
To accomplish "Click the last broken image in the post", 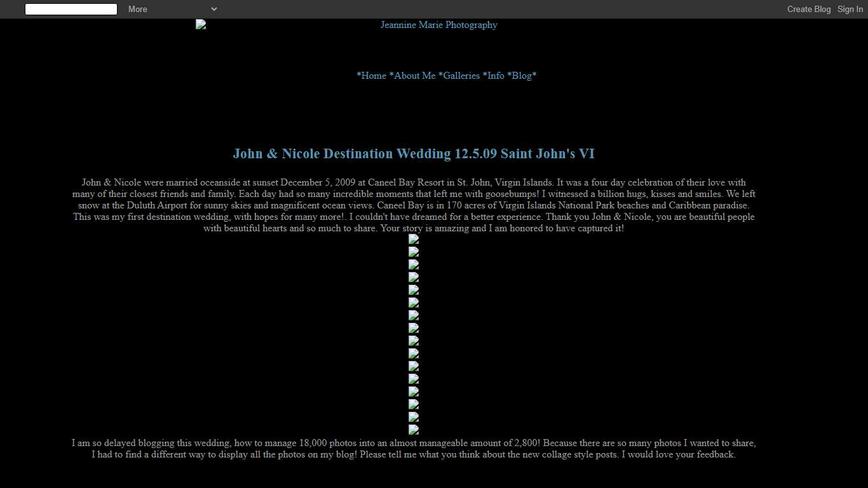I will click(413, 430).
